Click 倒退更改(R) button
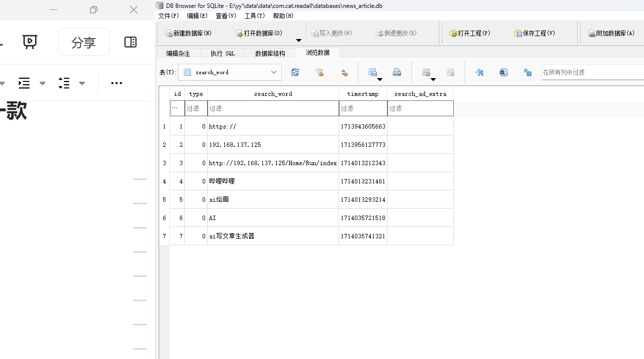 396,33
